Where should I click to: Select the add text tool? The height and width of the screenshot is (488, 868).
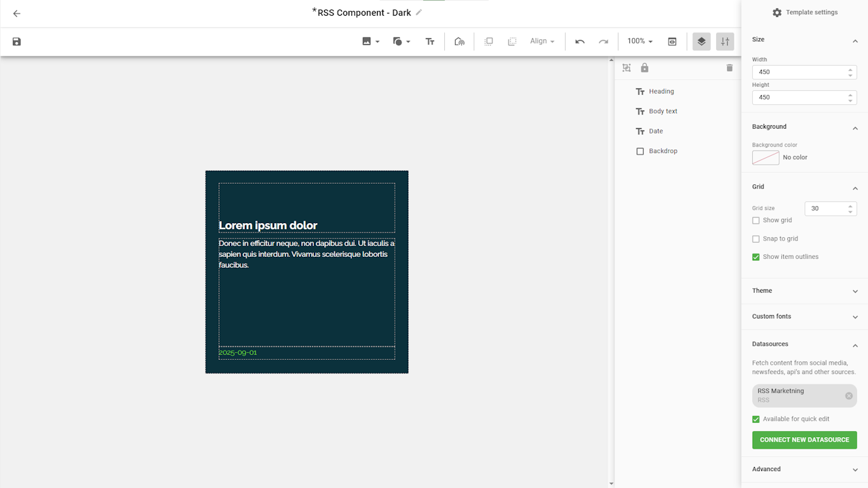click(430, 41)
